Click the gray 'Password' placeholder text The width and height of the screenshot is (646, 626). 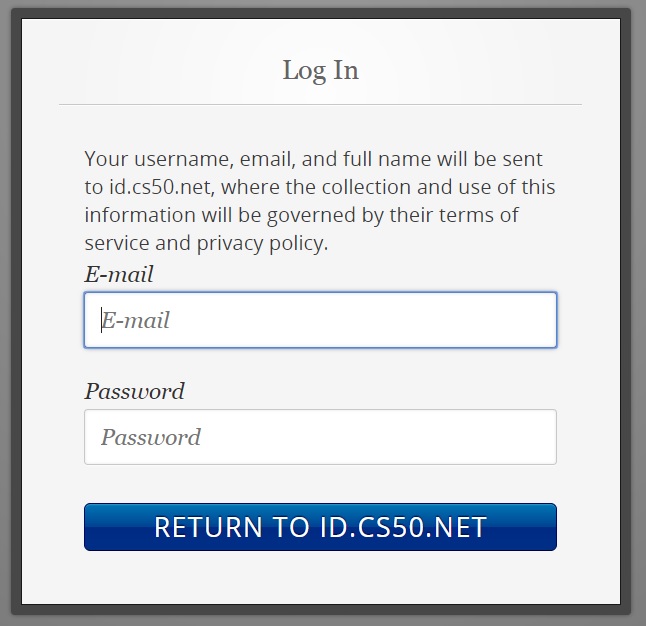151,437
